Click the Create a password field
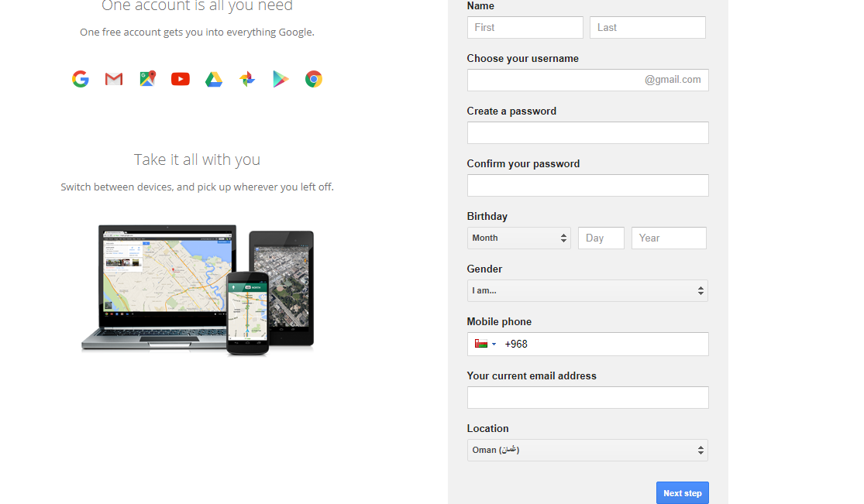Viewport: 864px width, 504px height. click(x=588, y=132)
